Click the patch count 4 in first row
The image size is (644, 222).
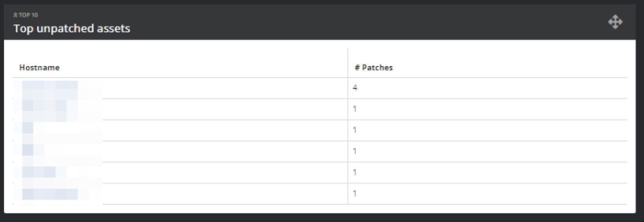click(355, 88)
